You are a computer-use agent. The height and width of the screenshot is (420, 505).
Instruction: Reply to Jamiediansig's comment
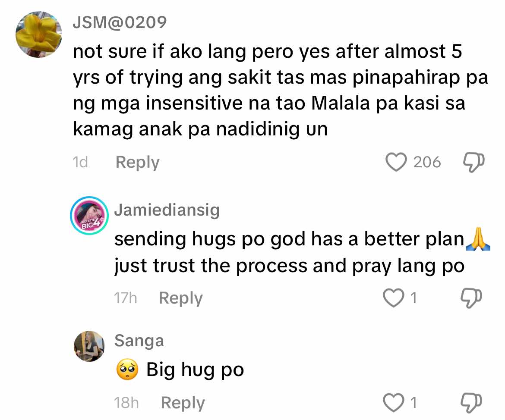[x=181, y=298]
